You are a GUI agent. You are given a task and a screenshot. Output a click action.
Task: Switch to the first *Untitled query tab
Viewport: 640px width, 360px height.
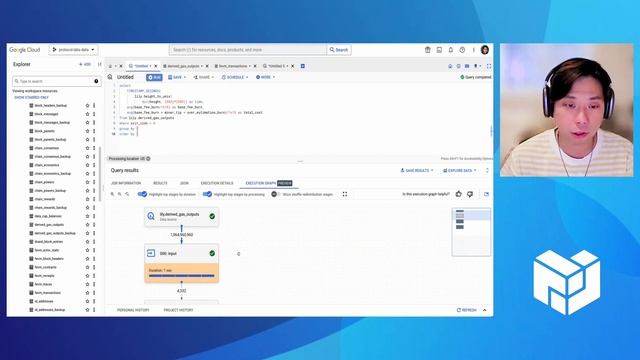[141, 66]
